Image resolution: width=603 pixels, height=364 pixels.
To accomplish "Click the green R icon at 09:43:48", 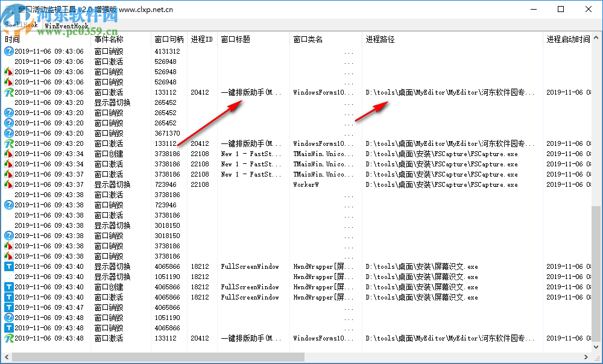I will [8, 338].
